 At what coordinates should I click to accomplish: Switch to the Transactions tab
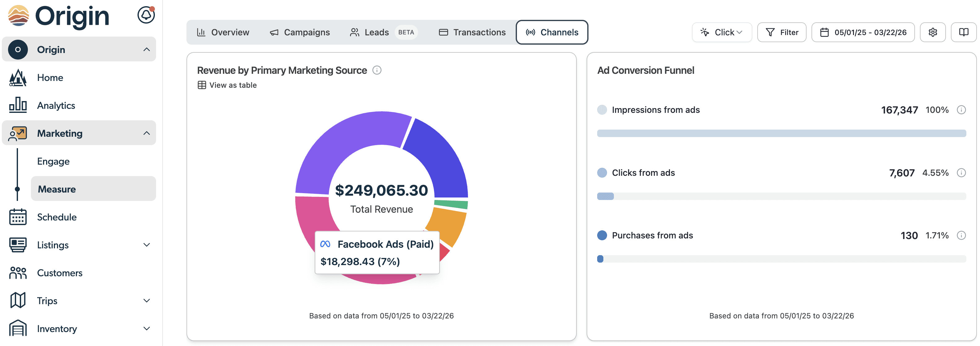click(472, 32)
